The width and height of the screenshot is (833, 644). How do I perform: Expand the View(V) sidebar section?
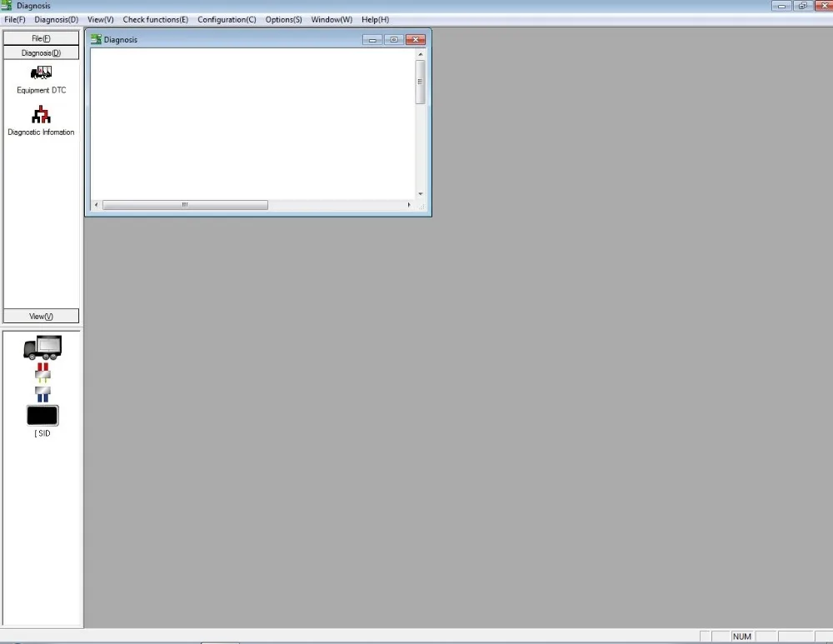point(41,316)
